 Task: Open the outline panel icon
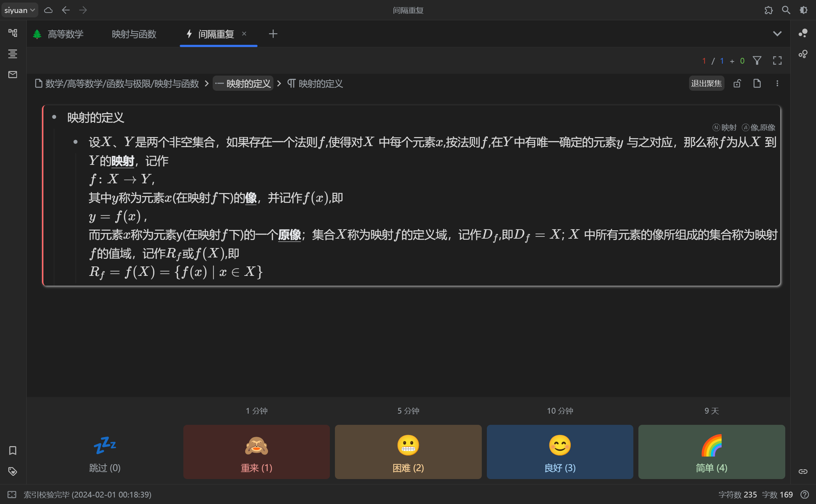(13, 54)
